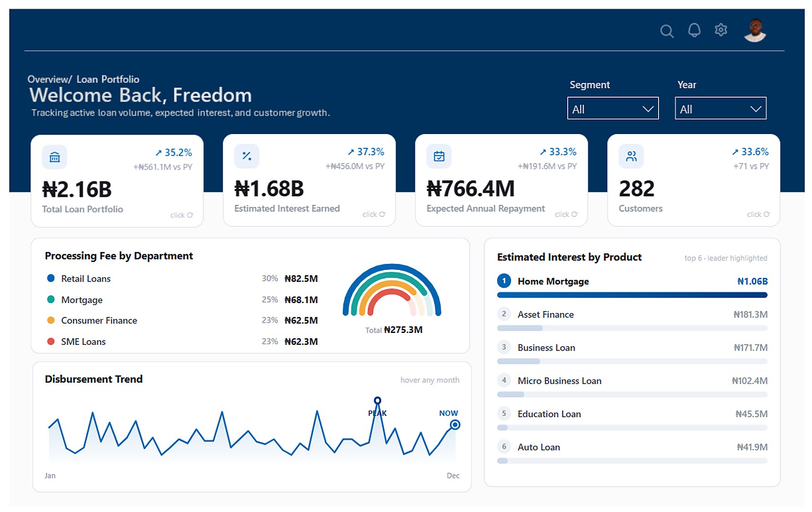The width and height of the screenshot is (812, 512).
Task: Select the 282 customers value
Action: (637, 189)
